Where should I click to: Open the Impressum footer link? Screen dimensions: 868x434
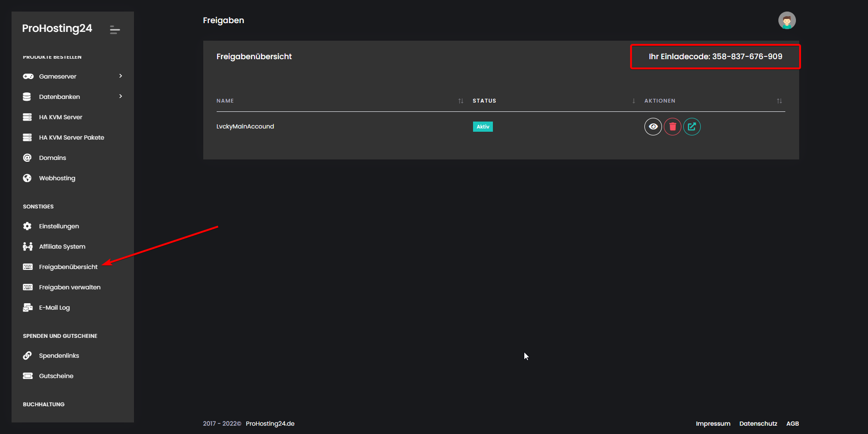point(713,424)
